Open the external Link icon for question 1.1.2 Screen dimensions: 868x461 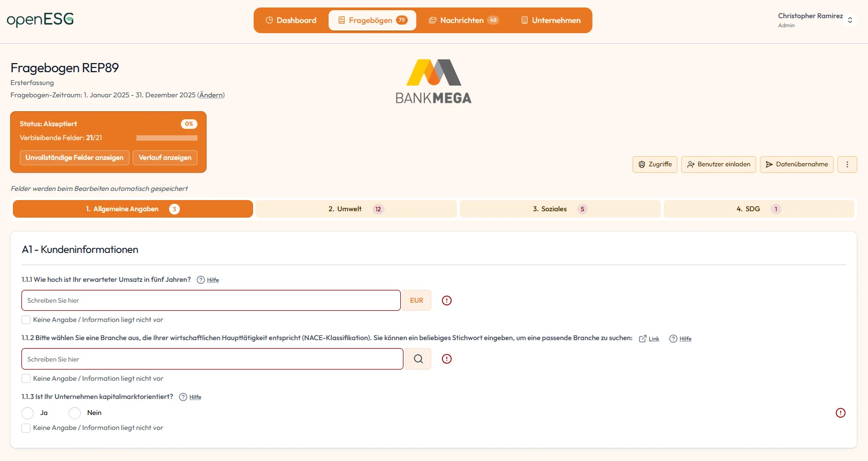[x=643, y=339]
